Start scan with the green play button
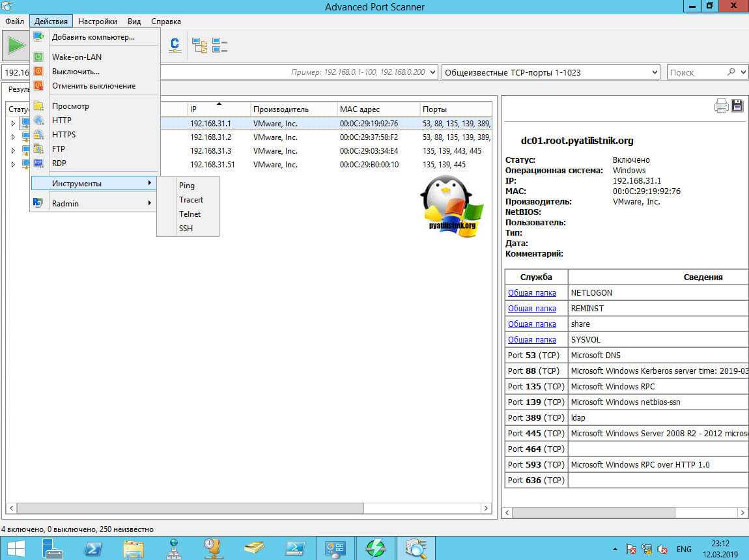This screenshot has width=749, height=560. coord(16,45)
